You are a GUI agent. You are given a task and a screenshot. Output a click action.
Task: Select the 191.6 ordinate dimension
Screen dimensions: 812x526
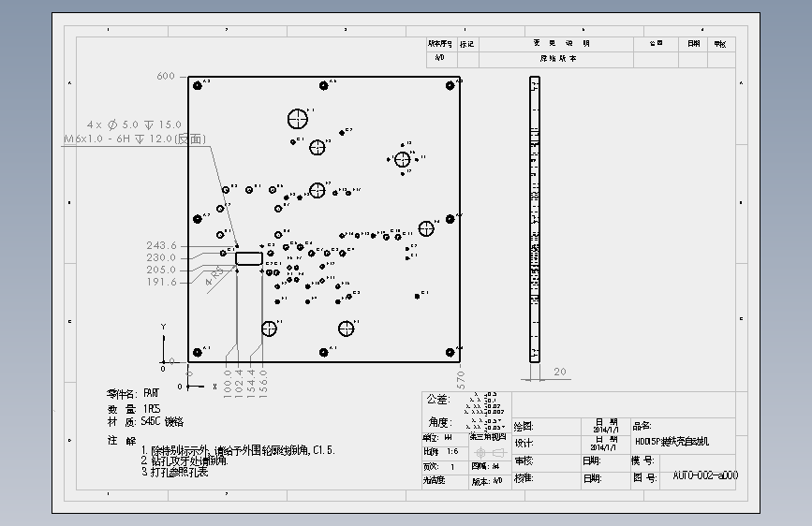[161, 282]
